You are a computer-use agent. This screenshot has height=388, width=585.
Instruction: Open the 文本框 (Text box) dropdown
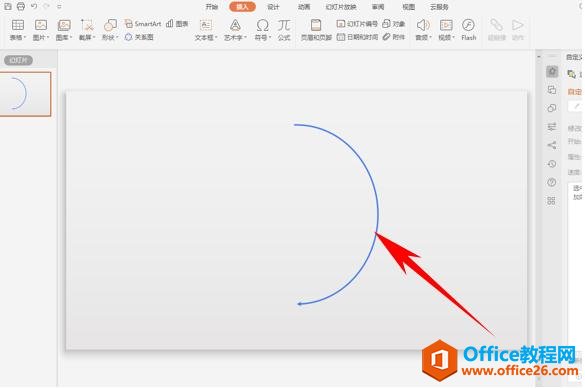coord(206,30)
